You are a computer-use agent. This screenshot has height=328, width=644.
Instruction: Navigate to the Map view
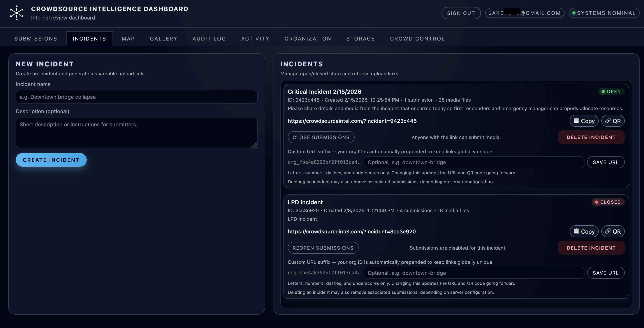[128, 39]
